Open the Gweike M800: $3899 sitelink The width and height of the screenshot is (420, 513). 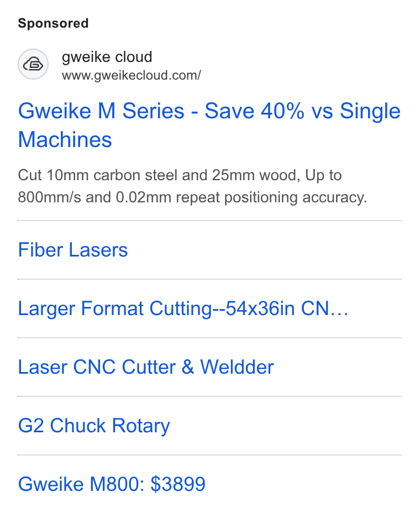click(x=112, y=484)
